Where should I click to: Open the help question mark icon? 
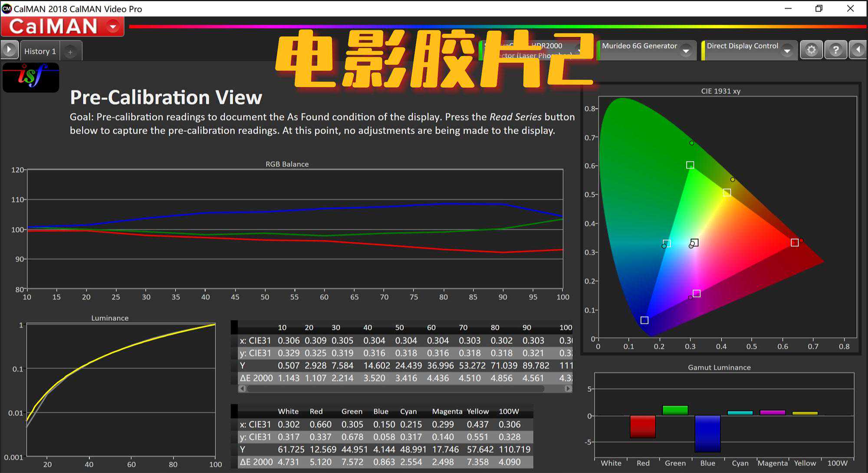point(835,50)
